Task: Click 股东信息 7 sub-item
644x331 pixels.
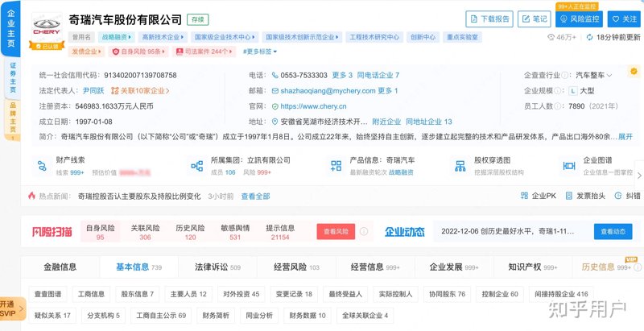Action: 137,294
